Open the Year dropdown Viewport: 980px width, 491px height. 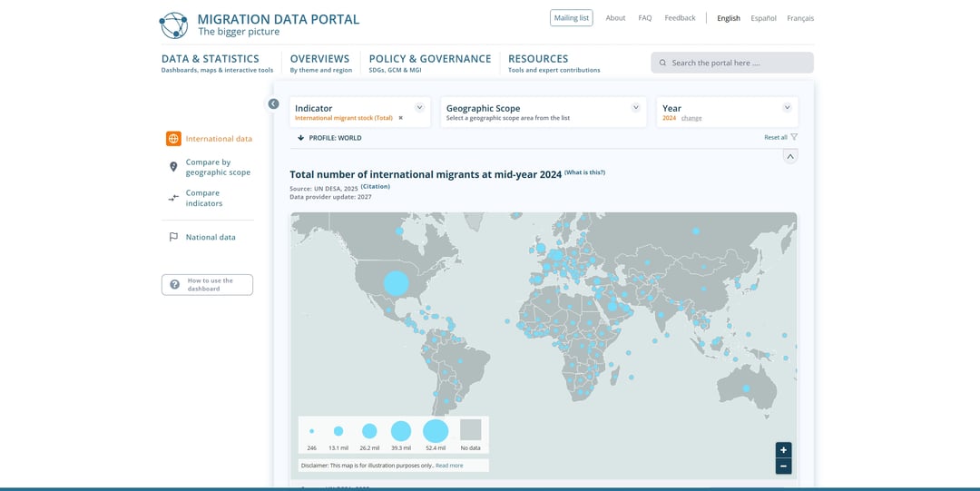coord(787,108)
